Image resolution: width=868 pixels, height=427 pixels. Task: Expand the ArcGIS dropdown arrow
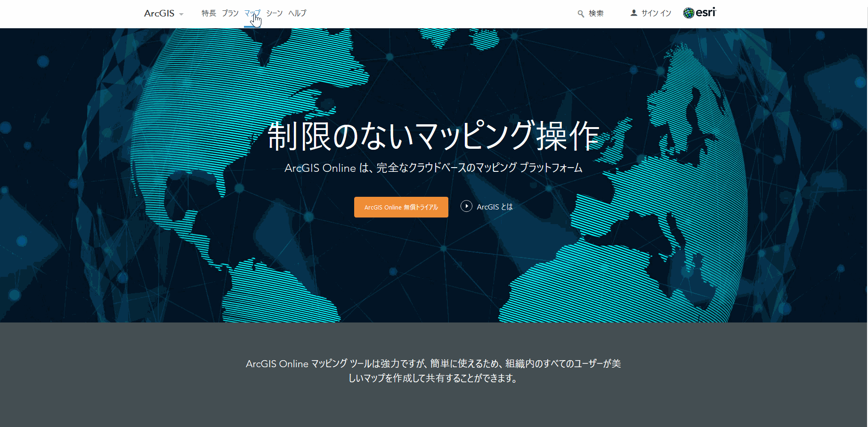(181, 14)
